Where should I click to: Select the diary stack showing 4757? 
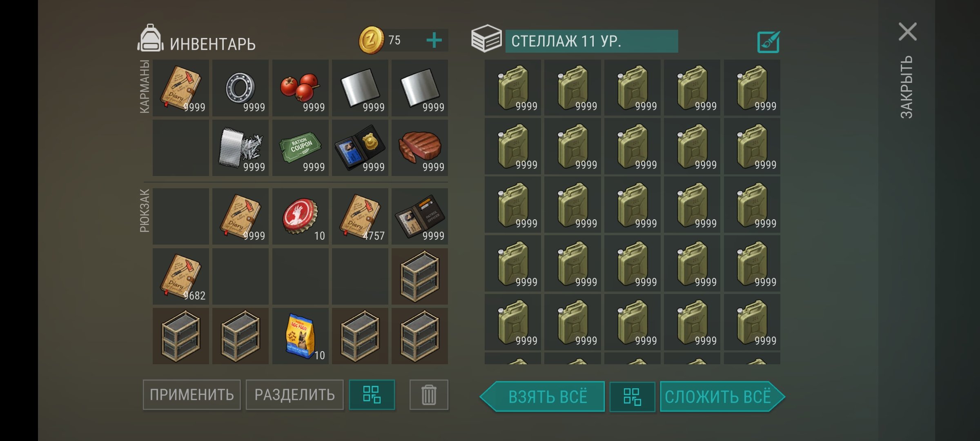coord(360,216)
